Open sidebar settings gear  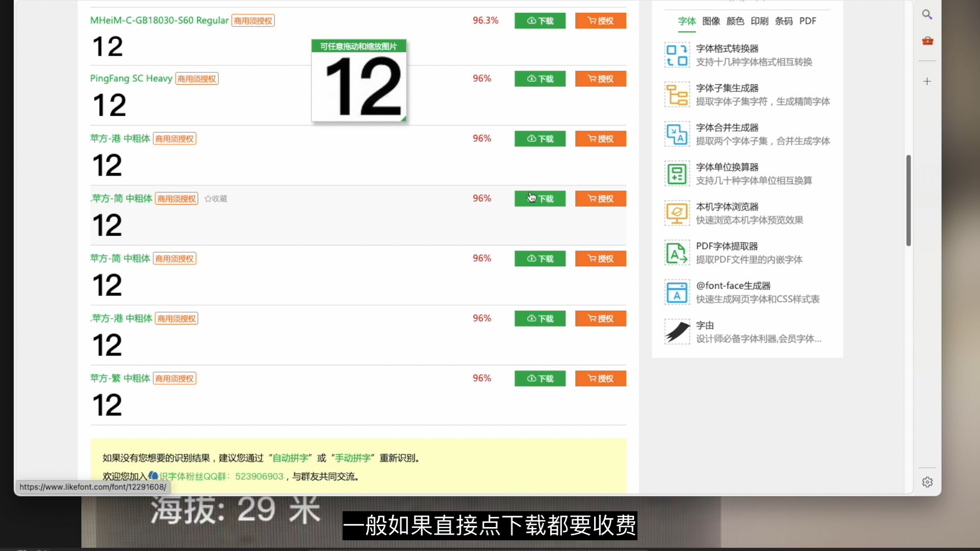pos(927,482)
